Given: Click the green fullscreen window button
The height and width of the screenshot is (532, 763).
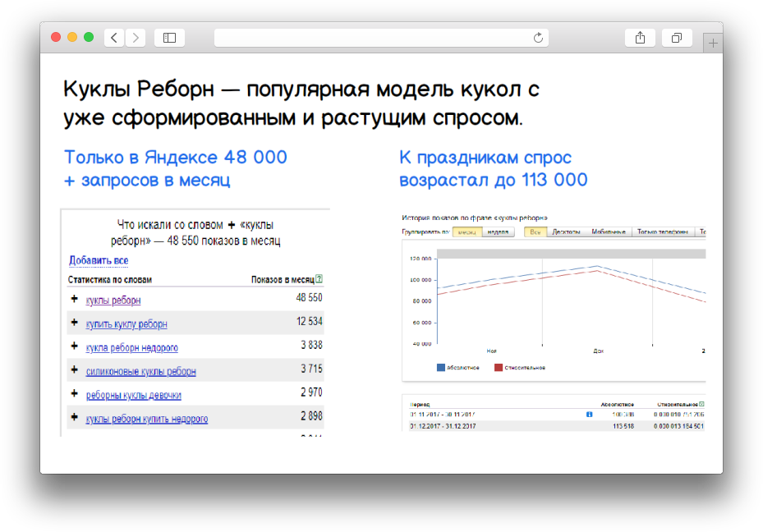Looking at the screenshot, I should point(89,38).
